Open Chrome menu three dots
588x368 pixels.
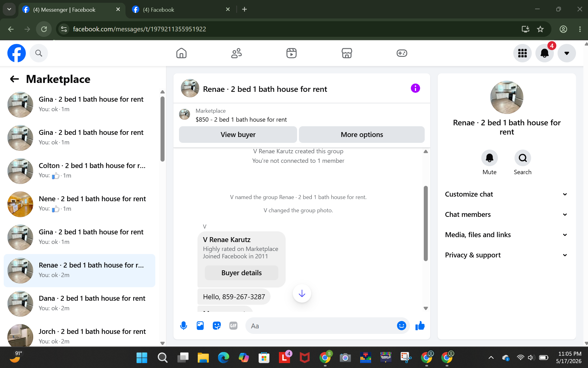[x=580, y=29]
